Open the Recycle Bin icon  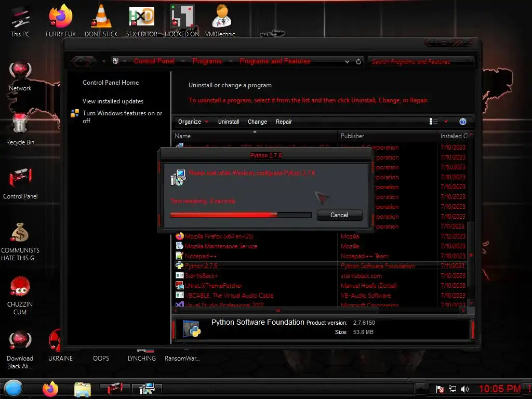[x=20, y=129]
